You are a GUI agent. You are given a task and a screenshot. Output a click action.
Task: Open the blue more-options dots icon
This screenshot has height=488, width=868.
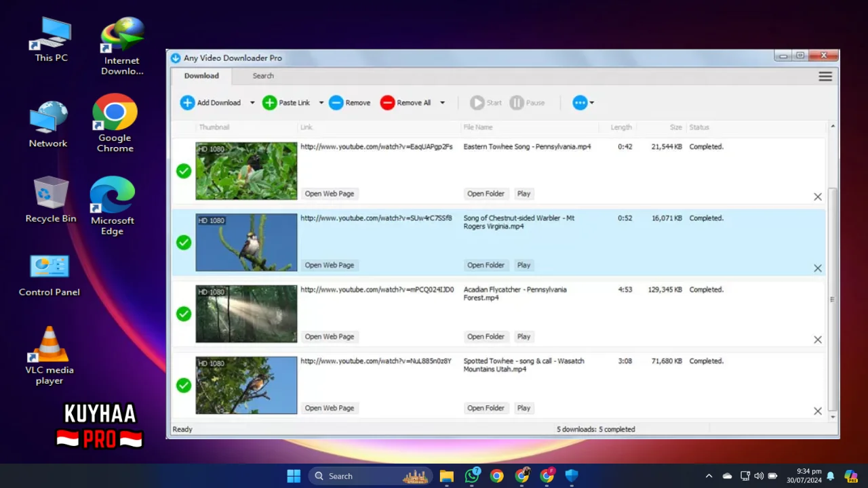point(580,103)
